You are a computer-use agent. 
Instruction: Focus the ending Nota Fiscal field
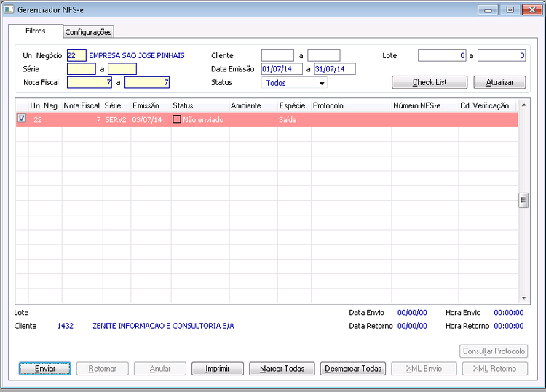[147, 82]
